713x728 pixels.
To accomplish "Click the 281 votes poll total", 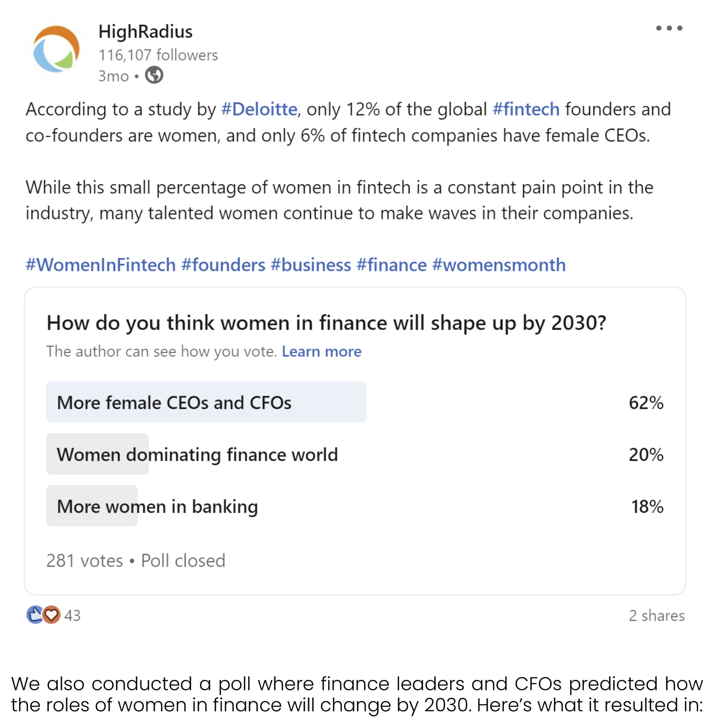I will (84, 561).
